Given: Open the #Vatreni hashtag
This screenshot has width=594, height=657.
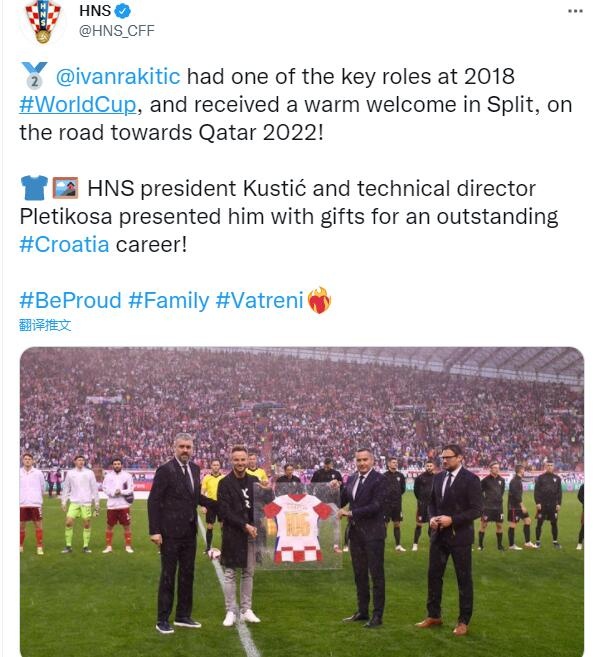Looking at the screenshot, I should click(x=259, y=301).
